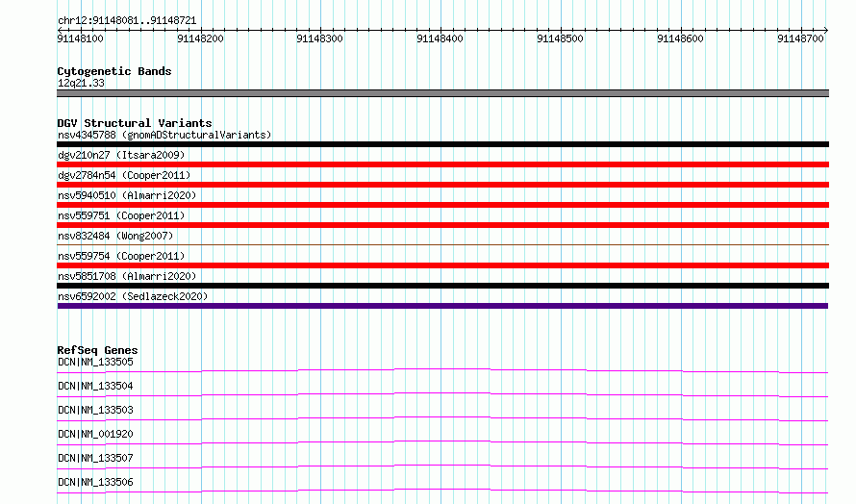Click the purple bar under nsv6592002

pyautogui.click(x=442, y=306)
